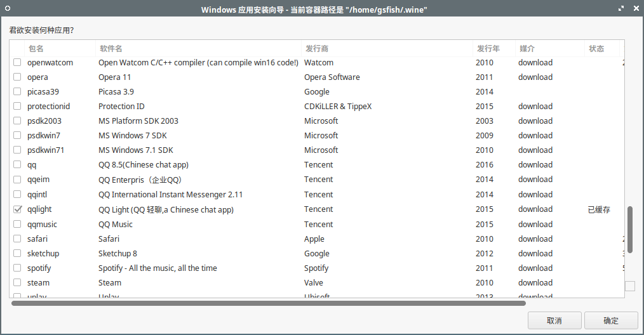This screenshot has width=644, height=335.
Task: Maximize the wizard window
Action: [621, 8]
